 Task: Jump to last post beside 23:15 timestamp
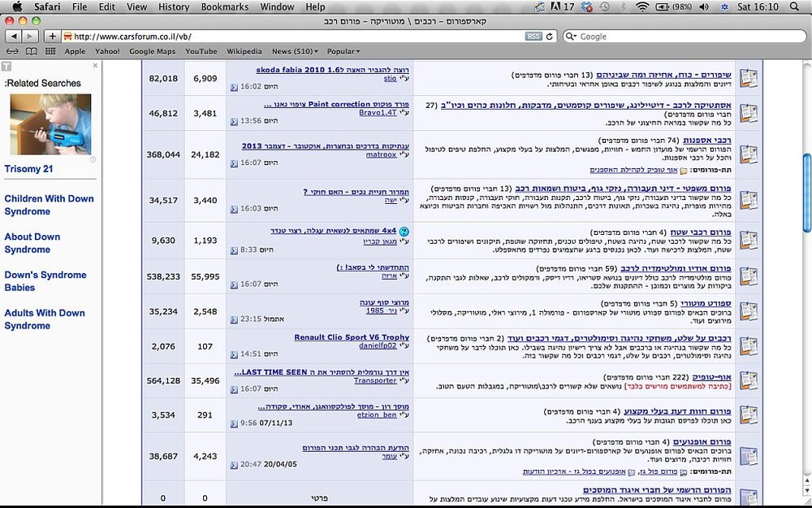[x=234, y=319]
